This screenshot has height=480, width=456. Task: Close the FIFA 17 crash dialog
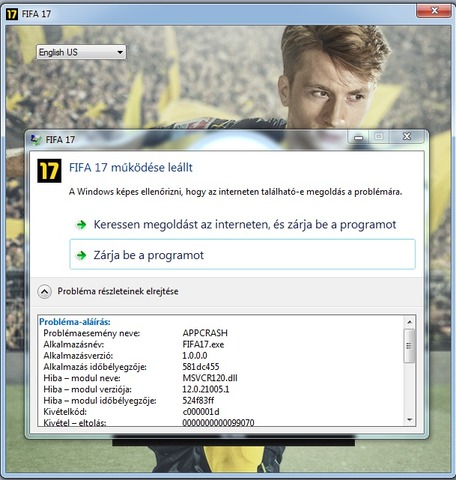click(x=407, y=136)
